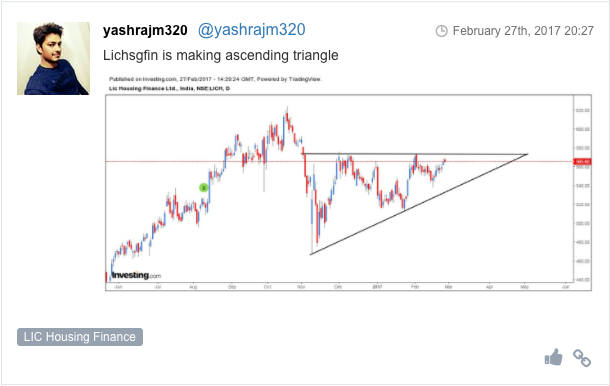The height and width of the screenshot is (386, 610).
Task: Click the red current price label
Action: click(x=582, y=161)
